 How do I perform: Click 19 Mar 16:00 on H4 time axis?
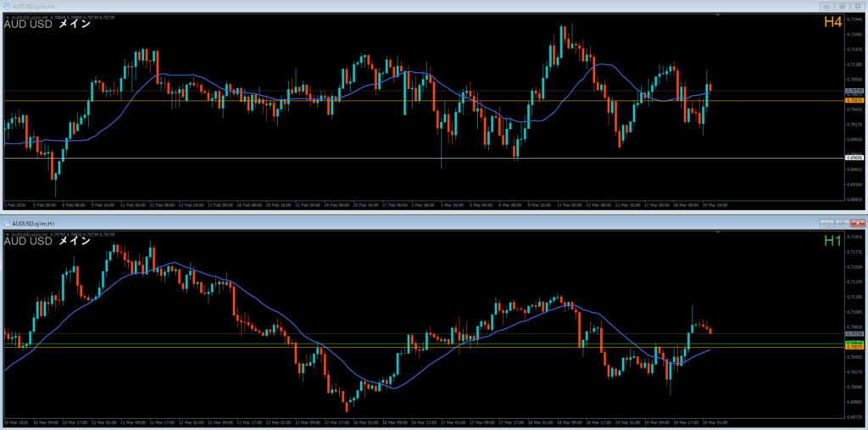(715, 204)
